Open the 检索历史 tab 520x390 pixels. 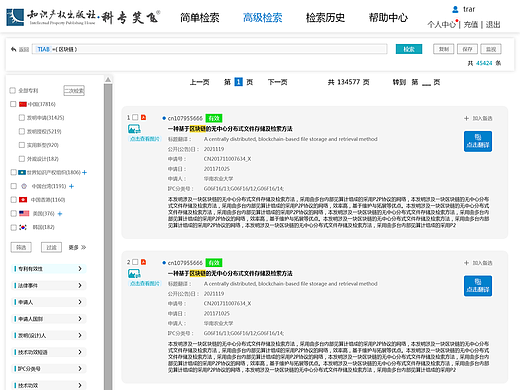click(x=325, y=17)
